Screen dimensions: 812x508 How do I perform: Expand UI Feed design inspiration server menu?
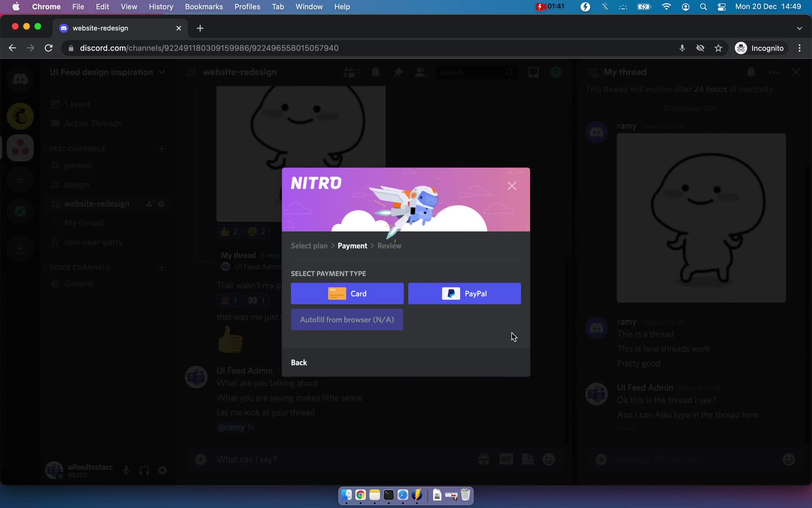tap(107, 72)
